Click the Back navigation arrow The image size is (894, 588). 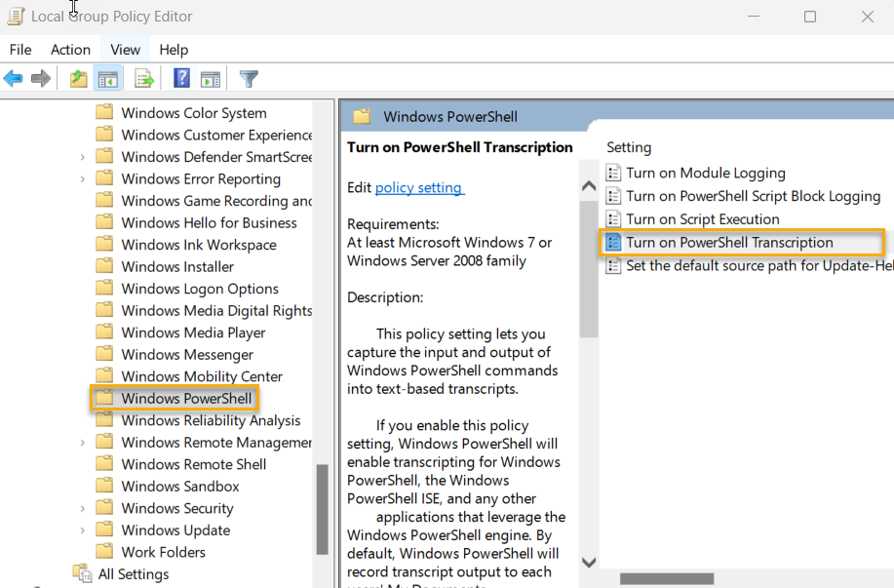pyautogui.click(x=13, y=79)
